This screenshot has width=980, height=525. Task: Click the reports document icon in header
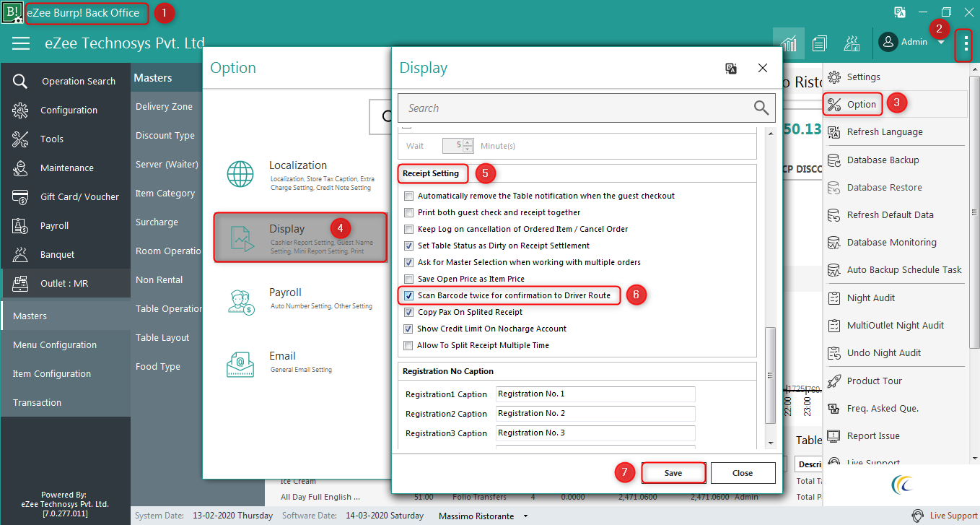click(819, 43)
